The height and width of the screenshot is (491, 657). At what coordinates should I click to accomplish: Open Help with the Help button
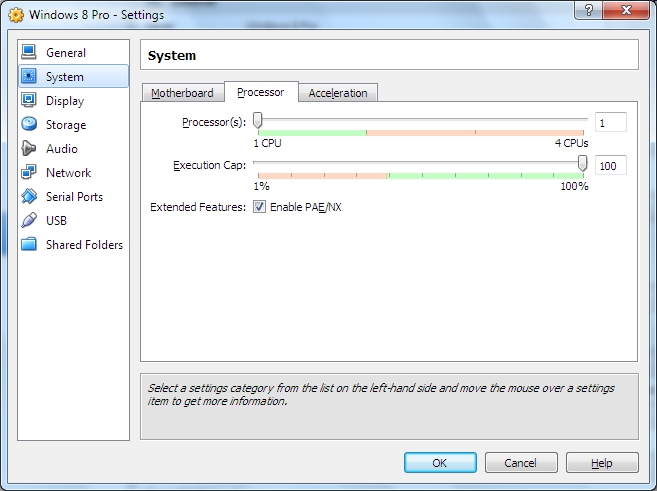point(602,463)
